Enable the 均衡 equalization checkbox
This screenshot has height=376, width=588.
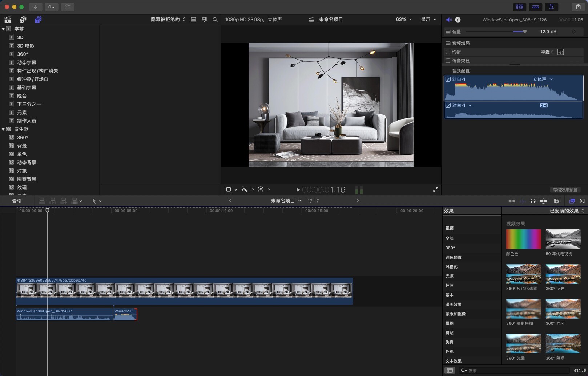448,52
